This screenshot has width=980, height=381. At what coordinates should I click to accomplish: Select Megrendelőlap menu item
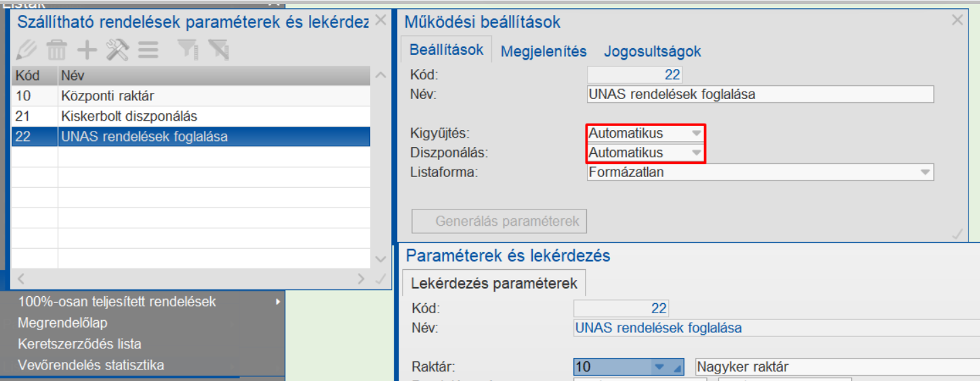tap(62, 323)
